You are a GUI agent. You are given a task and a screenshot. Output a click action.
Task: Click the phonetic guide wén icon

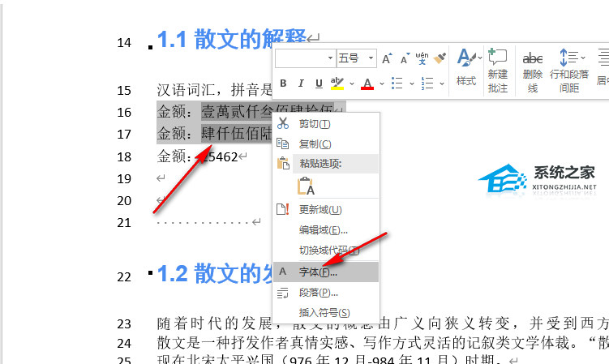(x=422, y=58)
